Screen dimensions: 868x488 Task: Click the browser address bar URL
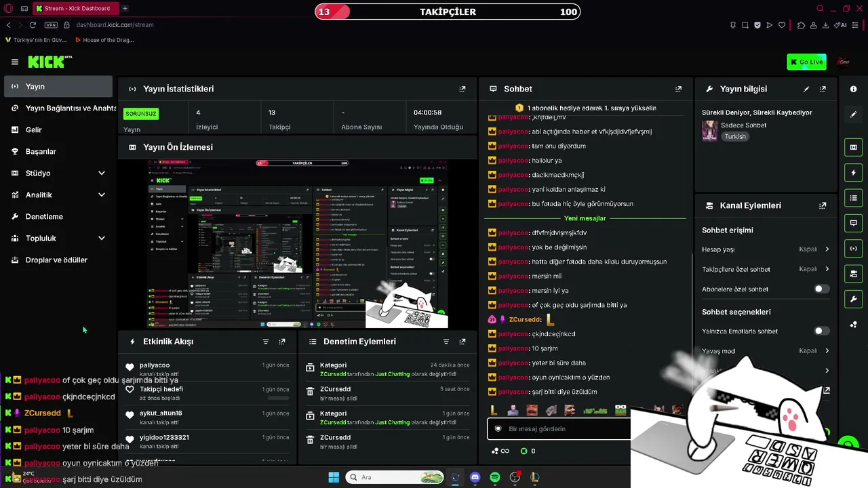pyautogui.click(x=115, y=25)
